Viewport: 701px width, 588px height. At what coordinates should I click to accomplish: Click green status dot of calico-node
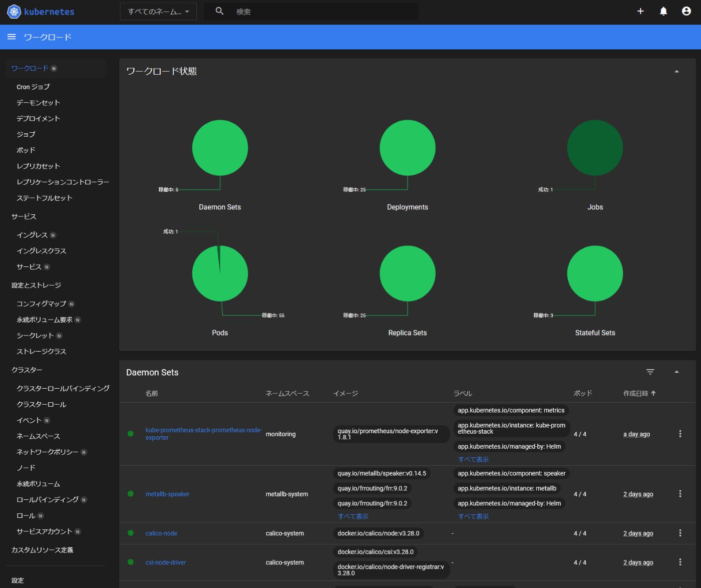tap(131, 533)
